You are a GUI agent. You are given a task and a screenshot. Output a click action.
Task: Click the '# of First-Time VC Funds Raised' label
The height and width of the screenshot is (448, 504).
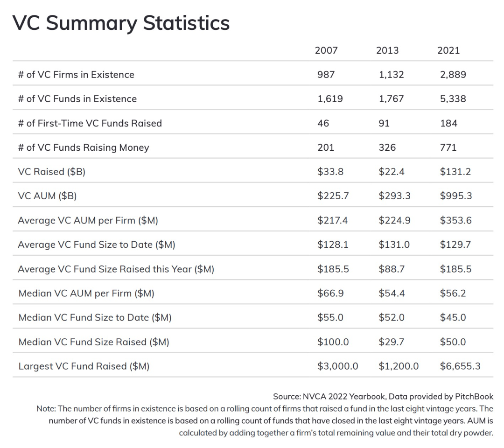(90, 123)
